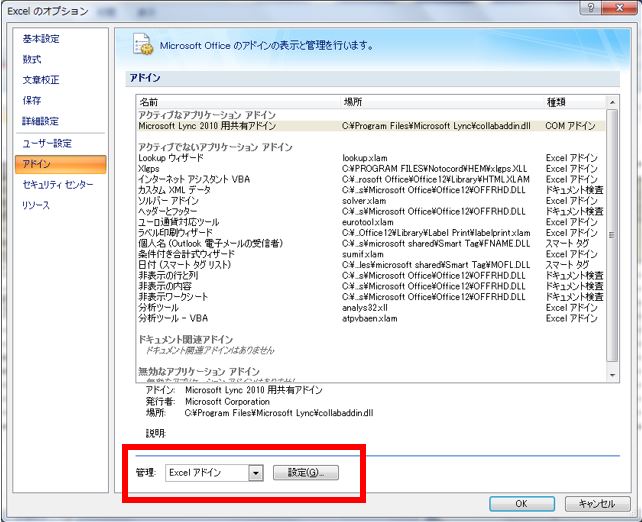Click the キャンセル button

point(596,503)
